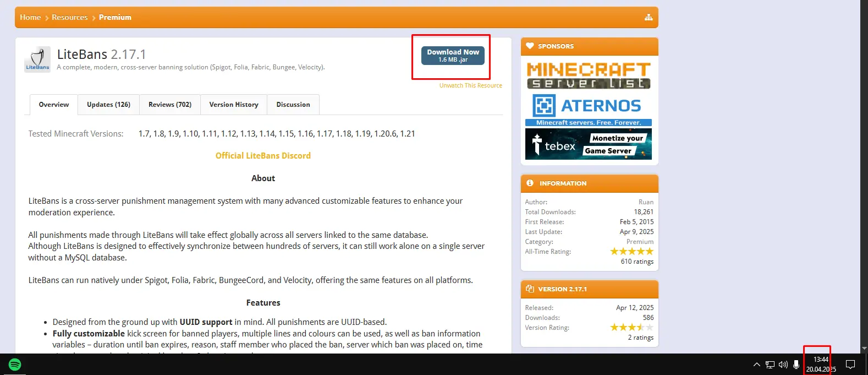Open the Reviews (702) tab

[x=170, y=105]
